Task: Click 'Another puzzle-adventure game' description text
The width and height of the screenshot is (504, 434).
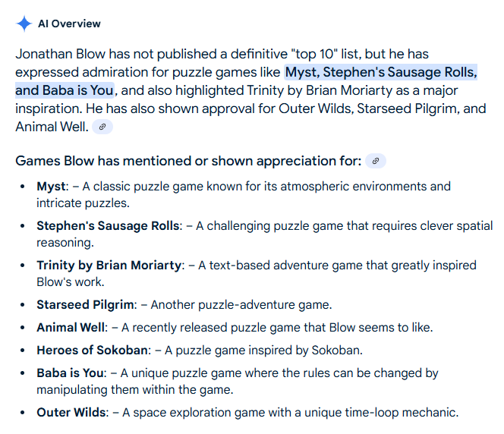Action: (x=241, y=304)
